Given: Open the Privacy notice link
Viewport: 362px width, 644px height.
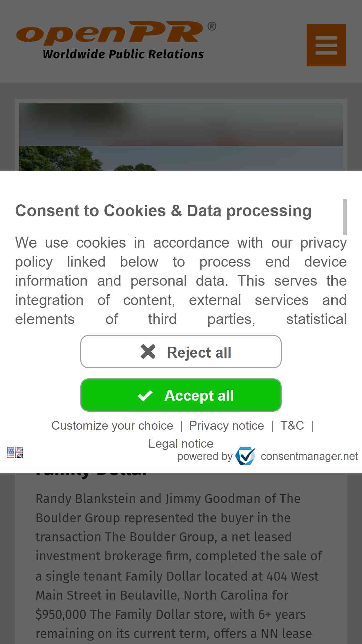Looking at the screenshot, I should [x=227, y=426].
